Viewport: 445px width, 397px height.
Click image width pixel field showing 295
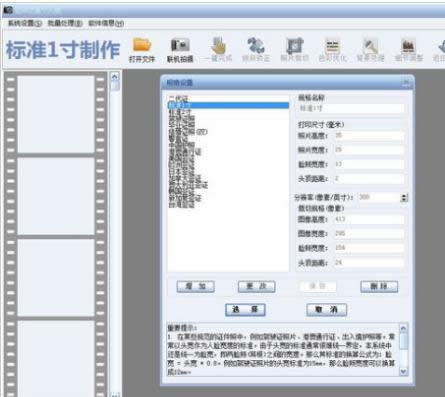tap(370, 233)
